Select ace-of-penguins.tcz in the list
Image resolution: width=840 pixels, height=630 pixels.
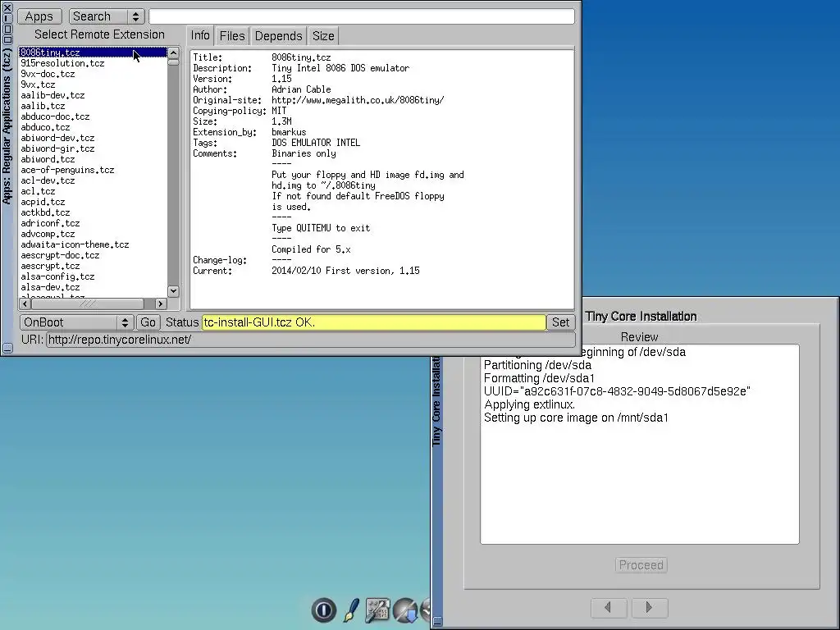point(93,170)
